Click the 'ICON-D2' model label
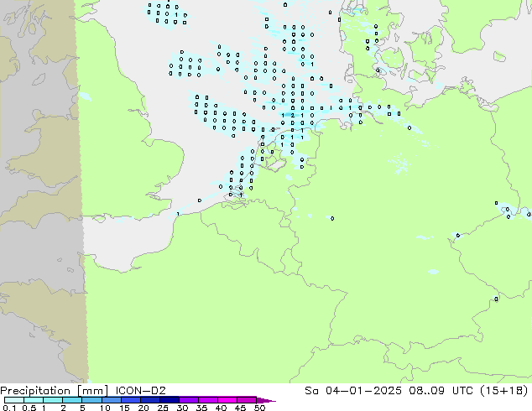532x411 pixels. pyautogui.click(x=140, y=391)
